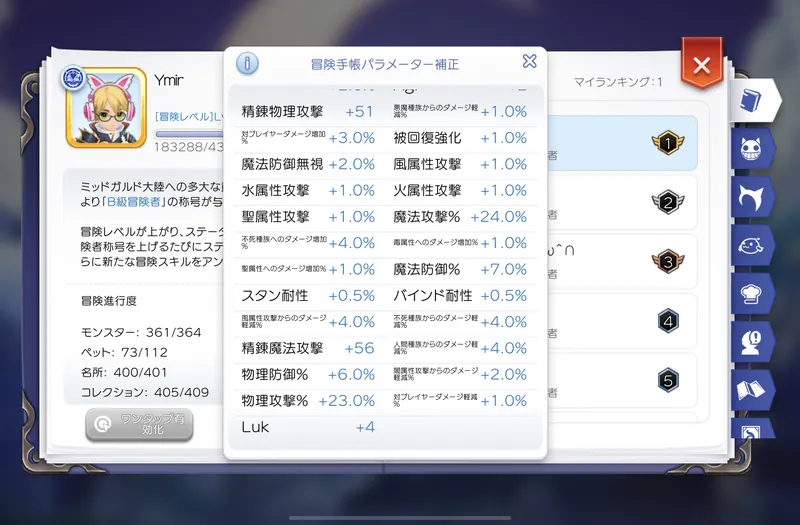This screenshot has width=800, height=525.
Task: Open the grinning monster face tab
Action: point(752,148)
